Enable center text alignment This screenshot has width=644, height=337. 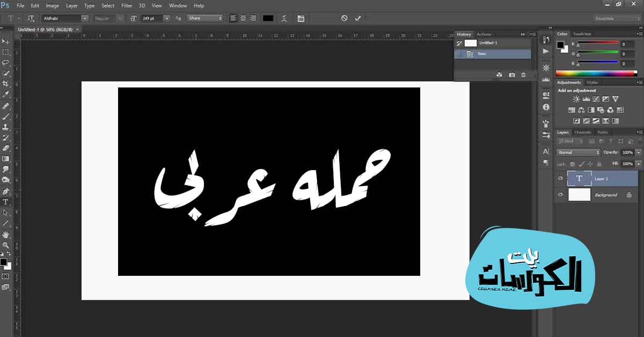(x=243, y=18)
